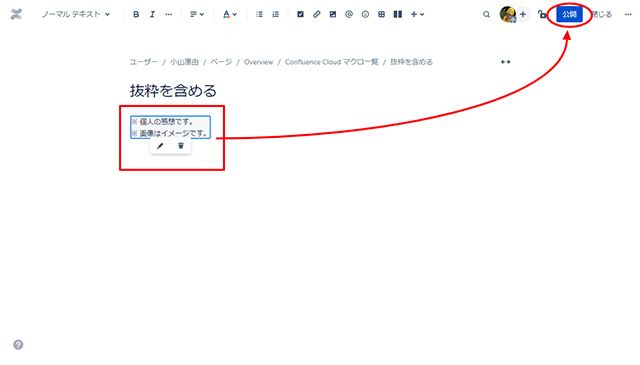Expand the insert plus menu
This screenshot has height=365, width=640.
coord(418,14)
